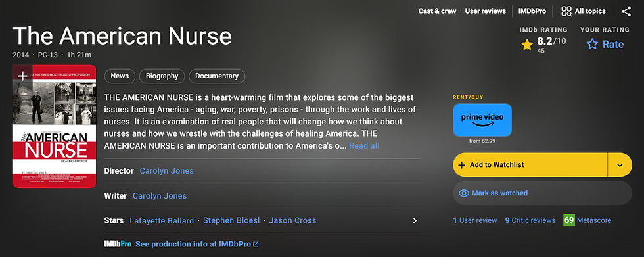This screenshot has width=644, height=257.
Task: Open Jason Cross's profile
Action: tap(292, 220)
